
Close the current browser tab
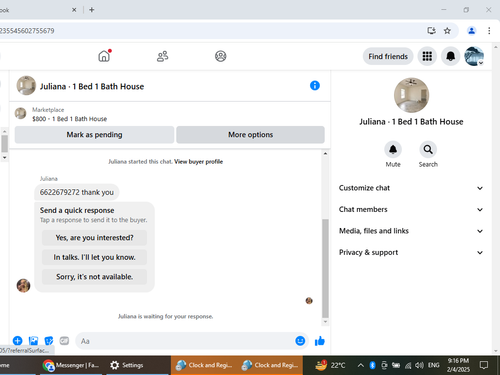[x=74, y=10]
